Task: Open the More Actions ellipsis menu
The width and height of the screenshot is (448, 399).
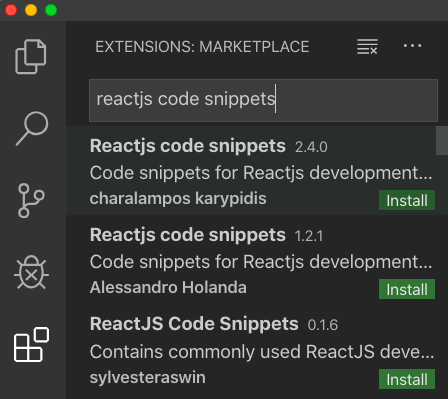Action: pos(412,46)
